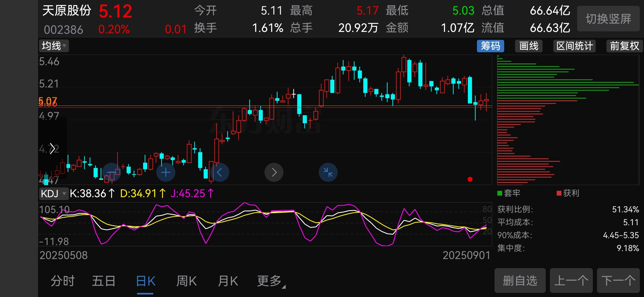Tap the 今开 value 5.11

point(272,11)
